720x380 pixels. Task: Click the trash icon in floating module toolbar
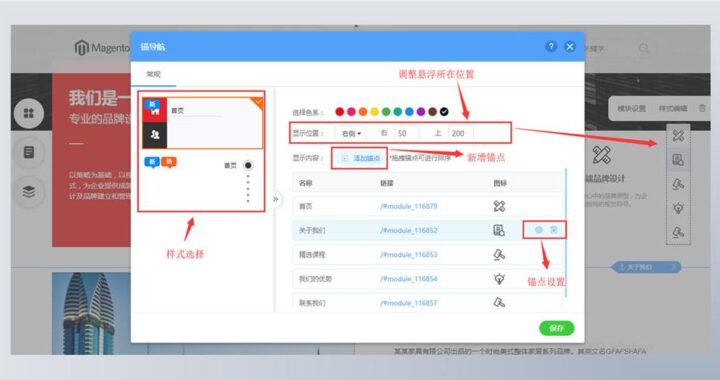point(702,108)
